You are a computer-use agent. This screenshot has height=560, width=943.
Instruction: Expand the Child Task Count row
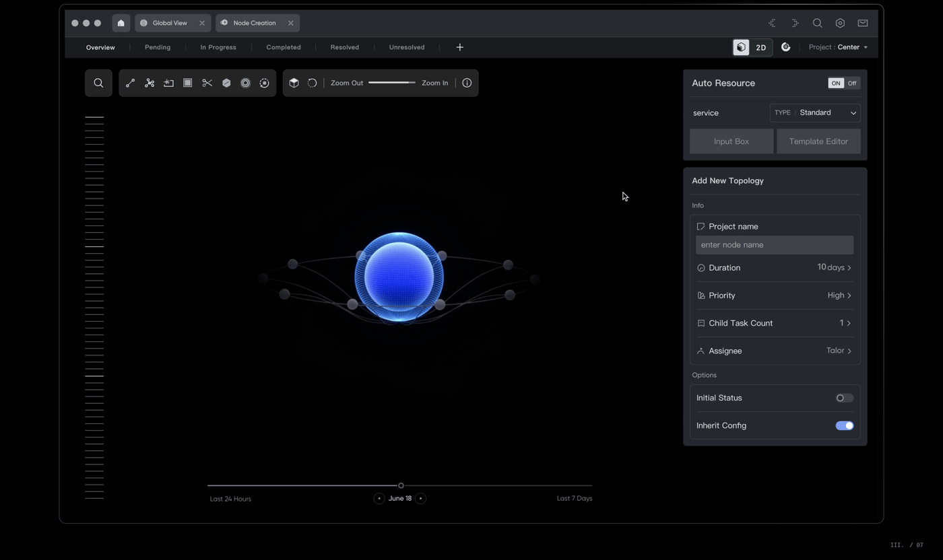pyautogui.click(x=775, y=323)
